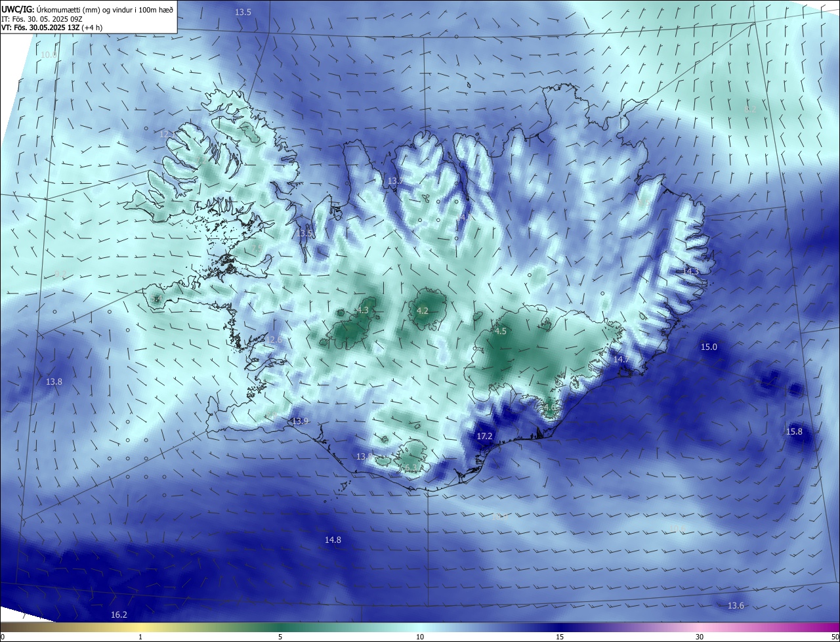Click the 16.2 value in the bottom-left sea
Image resolution: width=840 pixels, height=642 pixels.
tap(119, 614)
